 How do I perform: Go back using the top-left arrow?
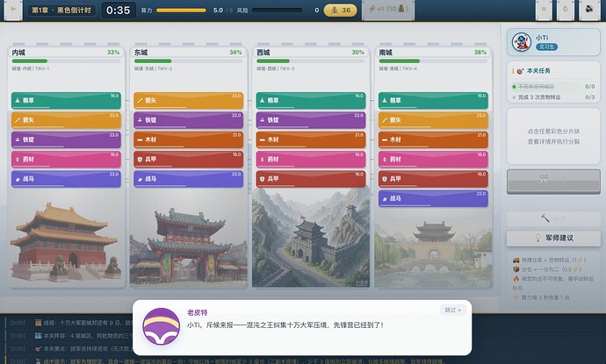pyautogui.click(x=13, y=10)
